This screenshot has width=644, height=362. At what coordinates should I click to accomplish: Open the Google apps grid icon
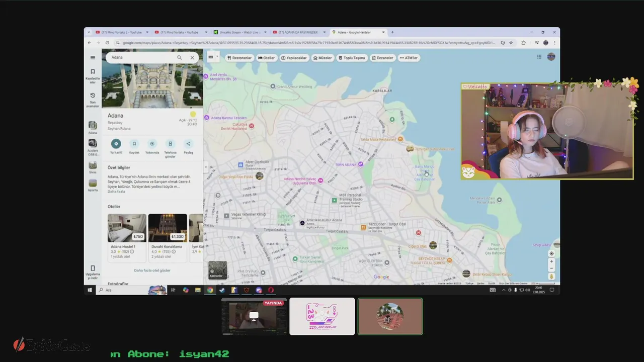click(539, 57)
